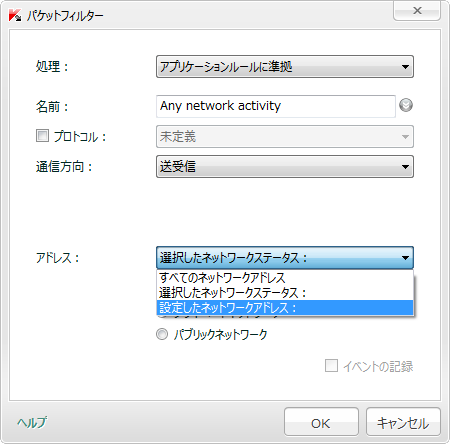This screenshot has height=444, width=450.
Task: Click the Kaspersky logo in title bar
Action: point(15,15)
